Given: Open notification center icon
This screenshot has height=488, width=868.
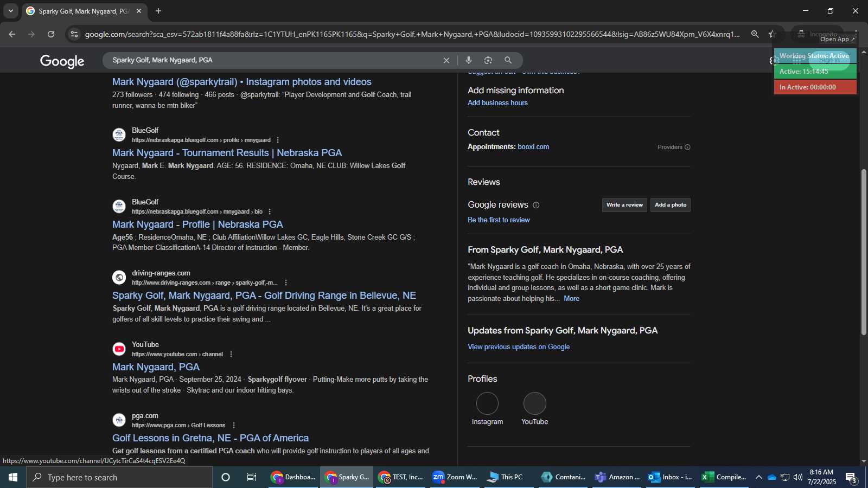Looking at the screenshot, I should tap(851, 478).
